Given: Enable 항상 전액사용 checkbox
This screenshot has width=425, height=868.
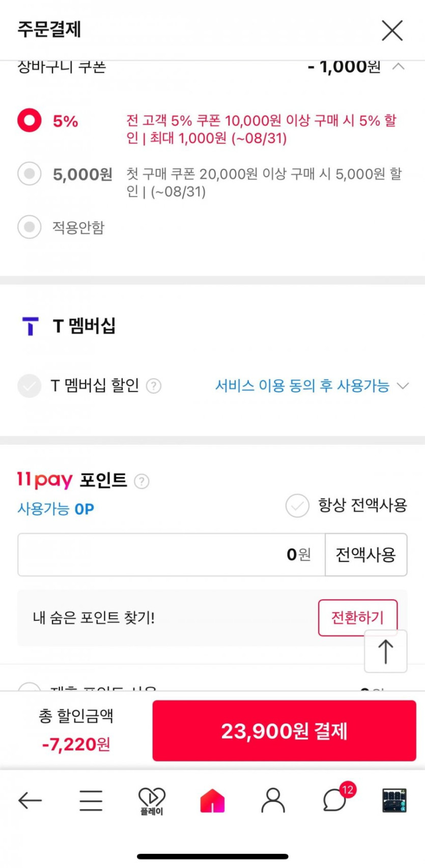Looking at the screenshot, I should 297,505.
